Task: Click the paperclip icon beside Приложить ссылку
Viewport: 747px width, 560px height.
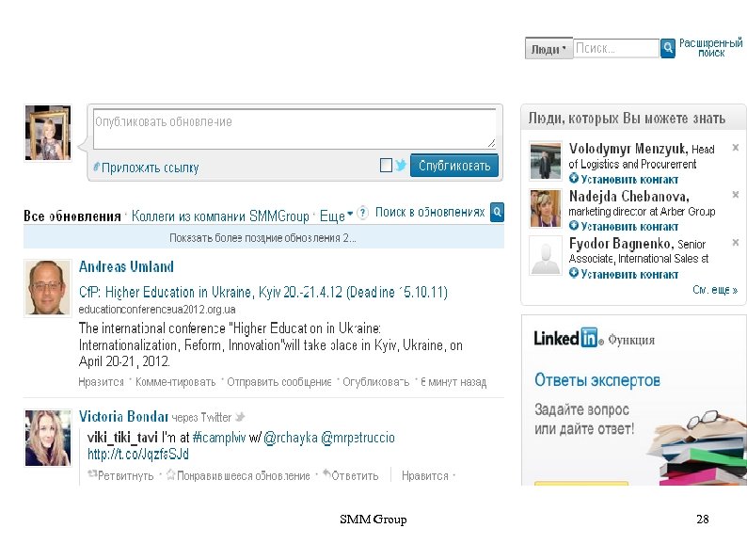Action: tap(97, 167)
